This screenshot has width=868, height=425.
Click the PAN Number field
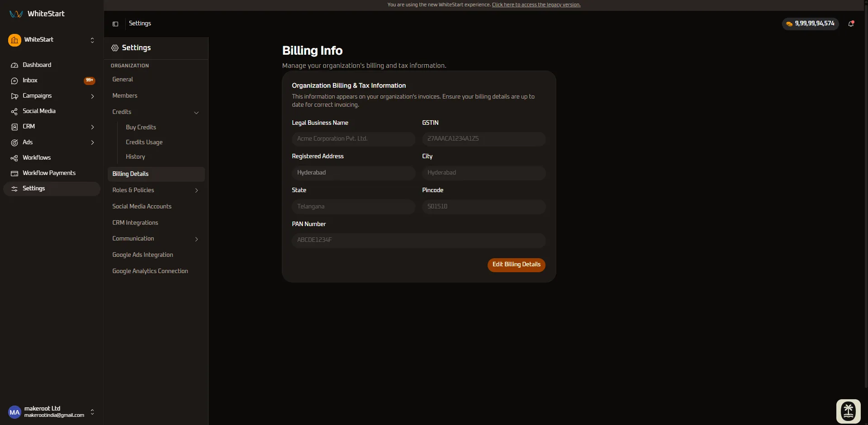[418, 240]
